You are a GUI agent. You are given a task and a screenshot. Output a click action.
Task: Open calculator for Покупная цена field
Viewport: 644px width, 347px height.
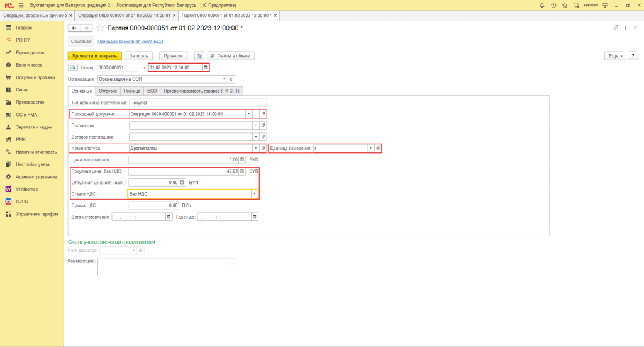point(243,171)
